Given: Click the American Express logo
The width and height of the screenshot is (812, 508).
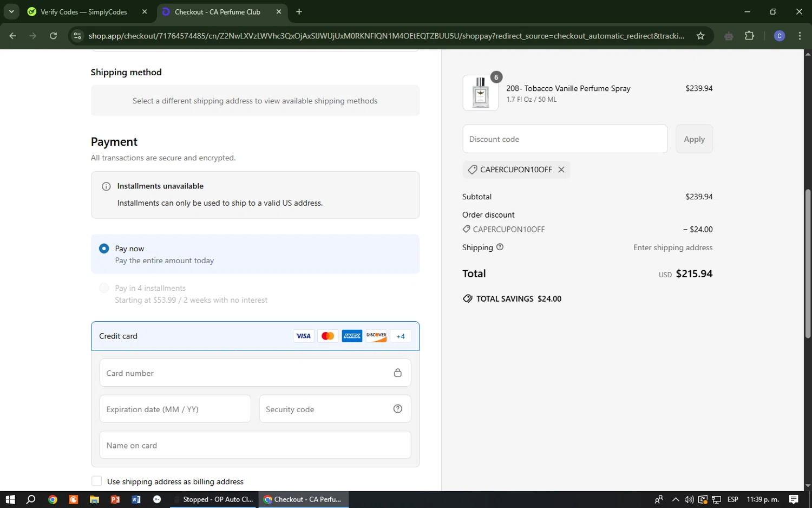Looking at the screenshot, I should point(352,336).
